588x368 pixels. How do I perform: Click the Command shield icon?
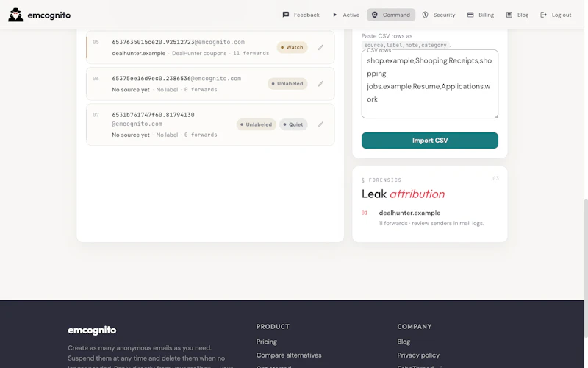(x=374, y=15)
